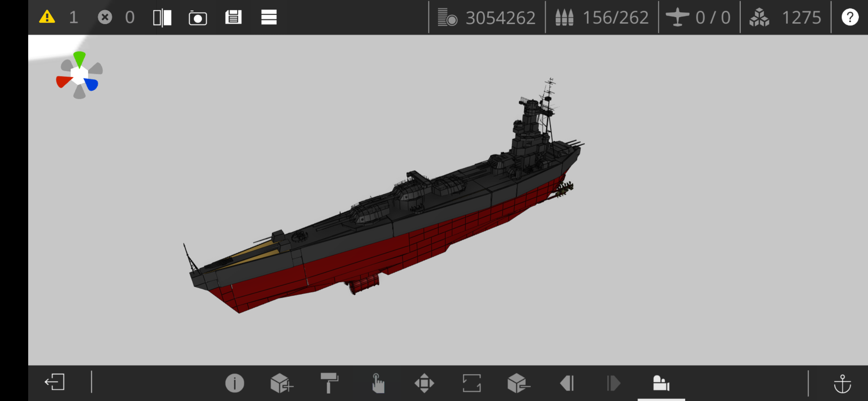The height and width of the screenshot is (401, 868).
Task: Exit the editor with the exit arrow icon
Action: coord(55,382)
